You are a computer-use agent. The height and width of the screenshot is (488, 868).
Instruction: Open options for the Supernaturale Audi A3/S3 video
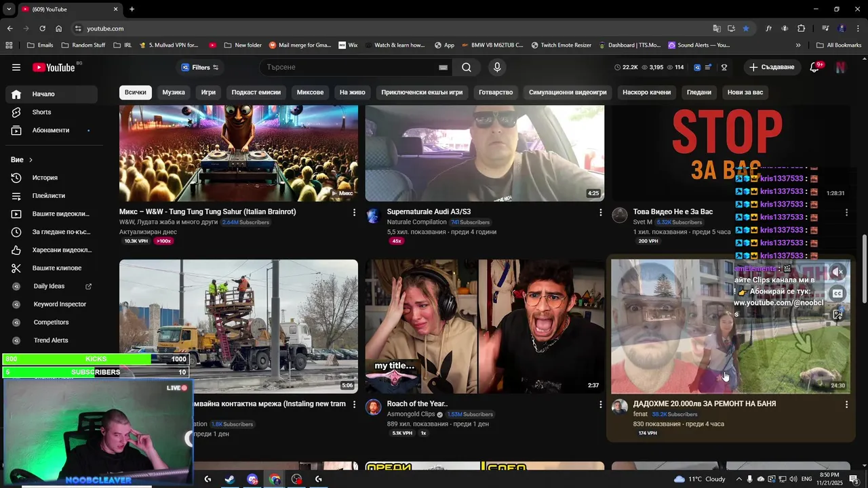pos(600,212)
